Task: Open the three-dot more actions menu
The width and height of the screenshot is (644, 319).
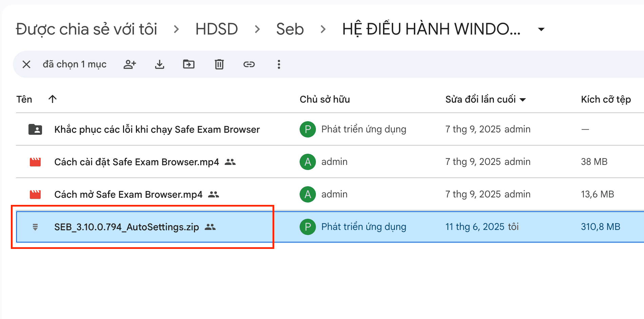Action: click(279, 64)
